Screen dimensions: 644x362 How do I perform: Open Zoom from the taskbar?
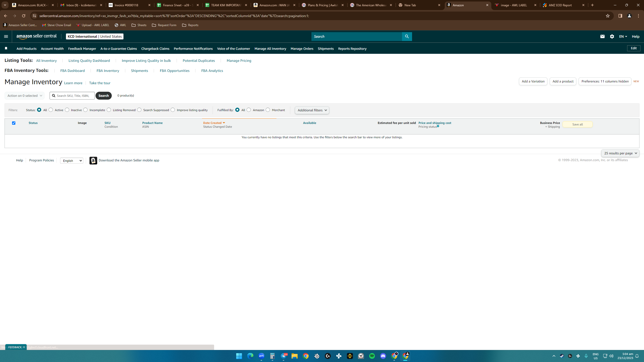pos(261,356)
